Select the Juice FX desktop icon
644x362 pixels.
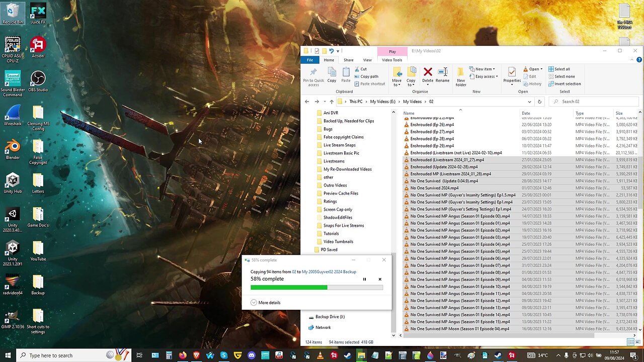pyautogui.click(x=38, y=14)
